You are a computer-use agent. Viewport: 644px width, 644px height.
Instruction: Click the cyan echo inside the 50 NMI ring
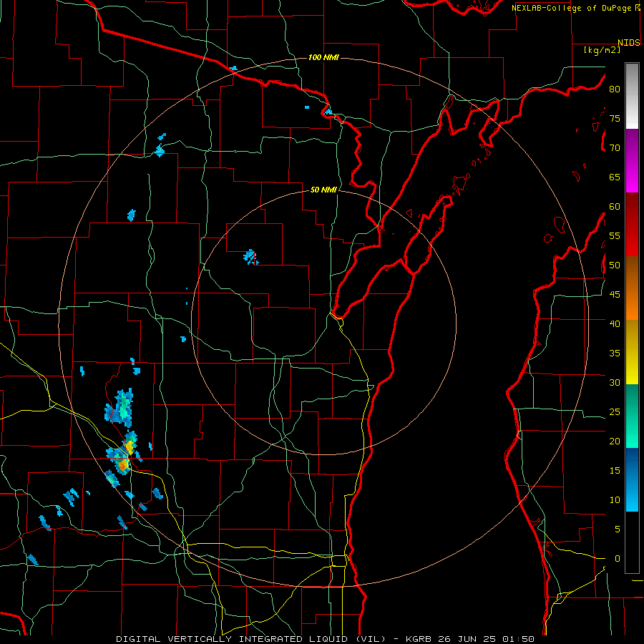pyautogui.click(x=250, y=257)
